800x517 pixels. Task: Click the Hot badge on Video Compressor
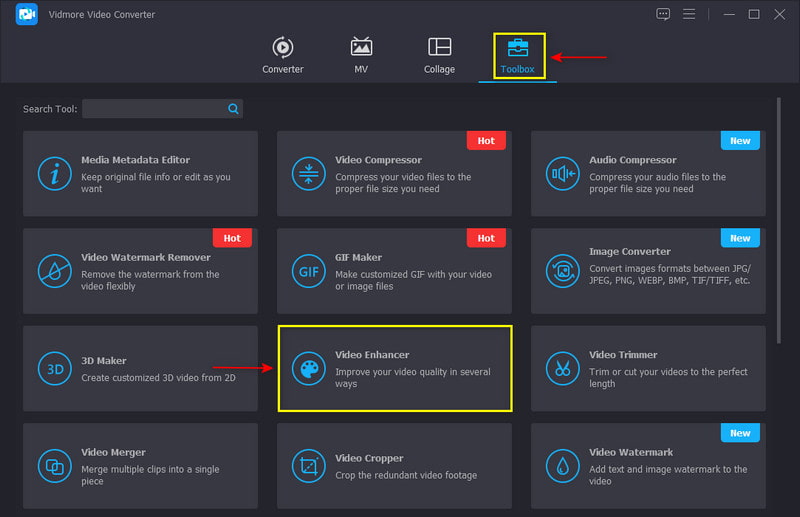(486, 140)
